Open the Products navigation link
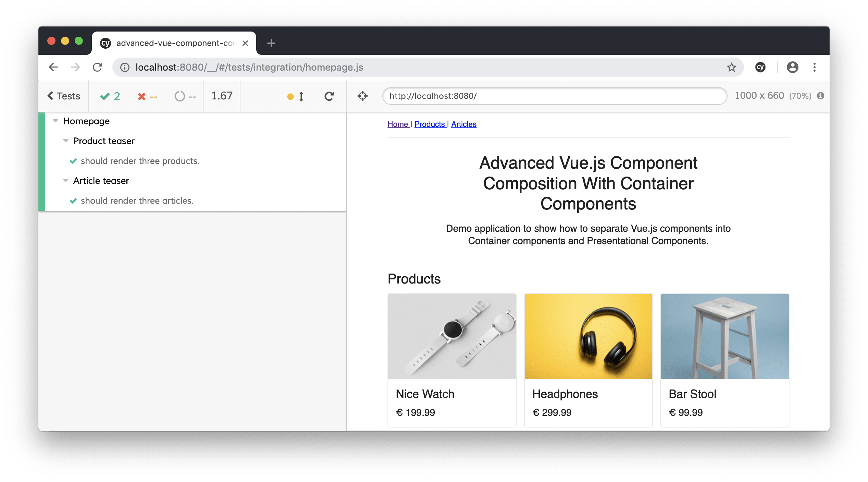 click(430, 124)
